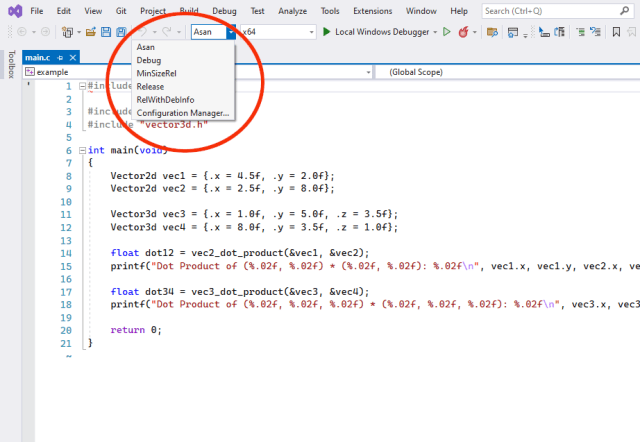The image size is (640, 442).
Task: Click the "vector3d.h" include string
Action: [x=174, y=124]
